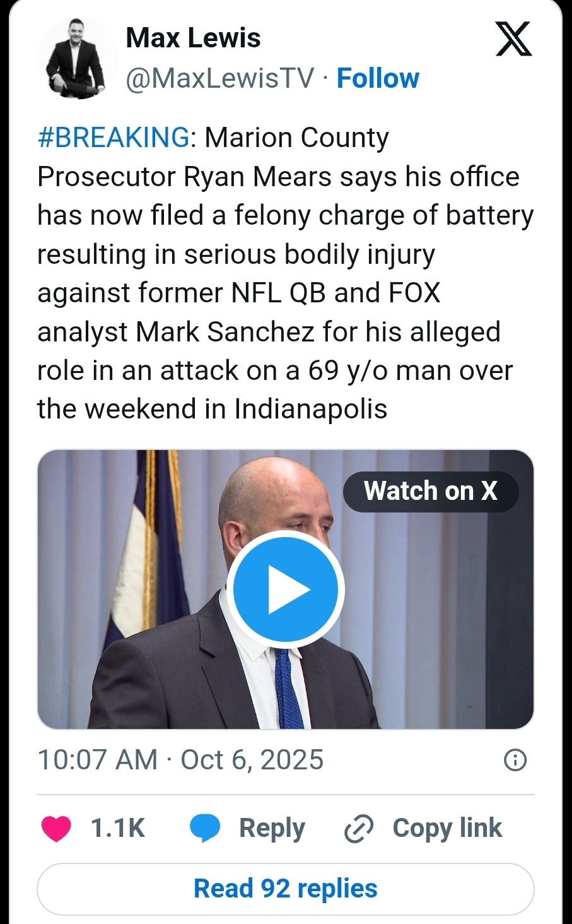572x924 pixels.
Task: Click the X logo icon
Action: [x=513, y=38]
